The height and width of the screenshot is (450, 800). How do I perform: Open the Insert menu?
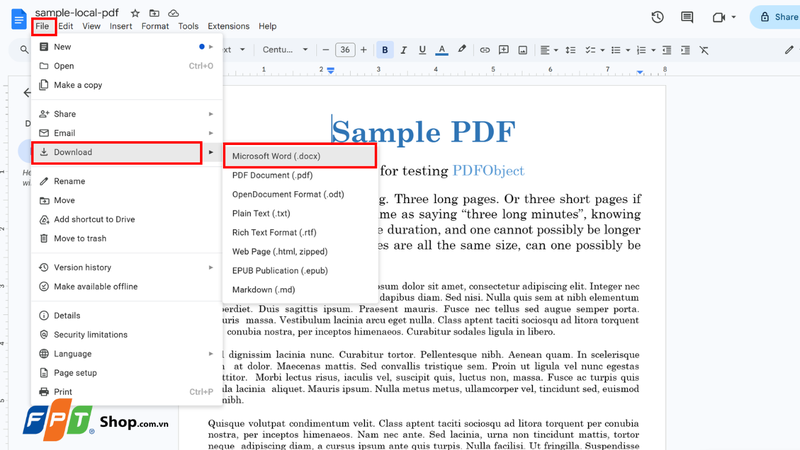(121, 26)
